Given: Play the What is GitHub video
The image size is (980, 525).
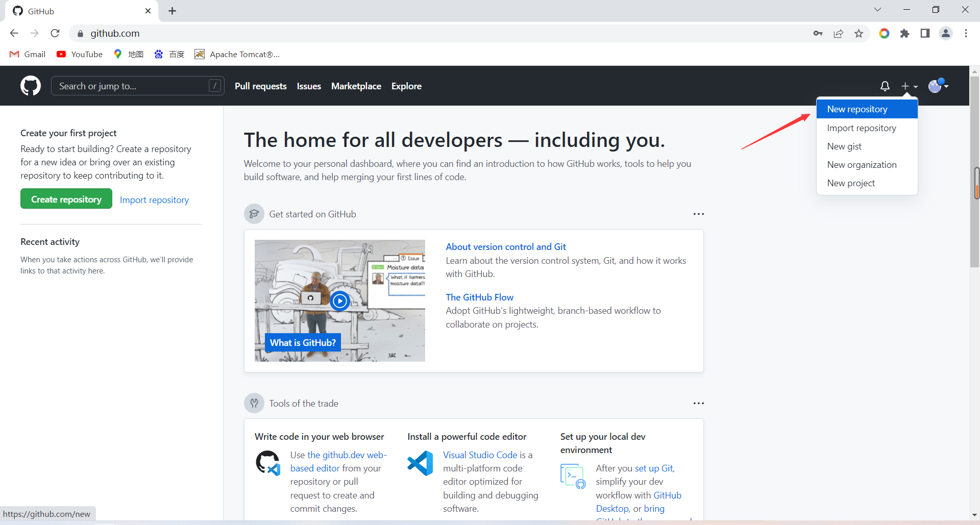Looking at the screenshot, I should pos(339,301).
